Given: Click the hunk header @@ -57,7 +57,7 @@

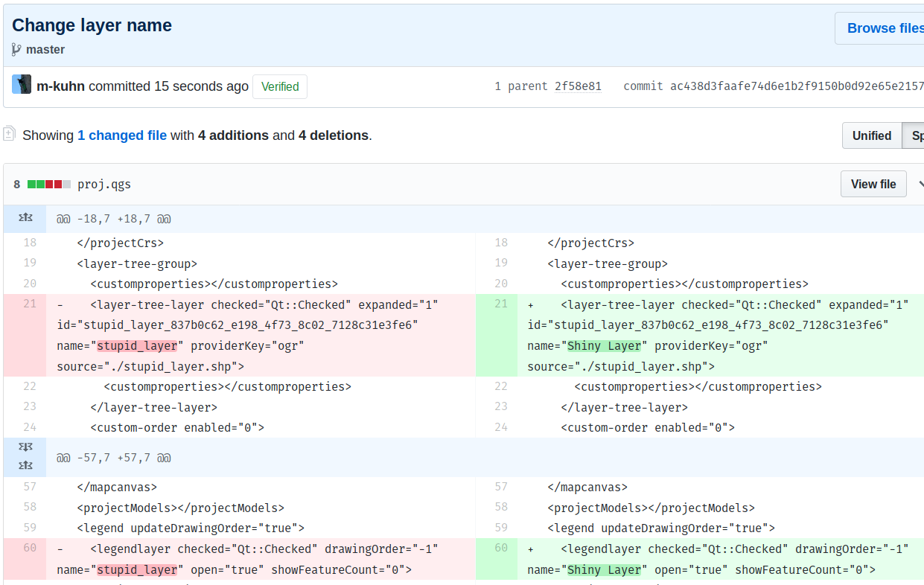Looking at the screenshot, I should (x=114, y=458).
